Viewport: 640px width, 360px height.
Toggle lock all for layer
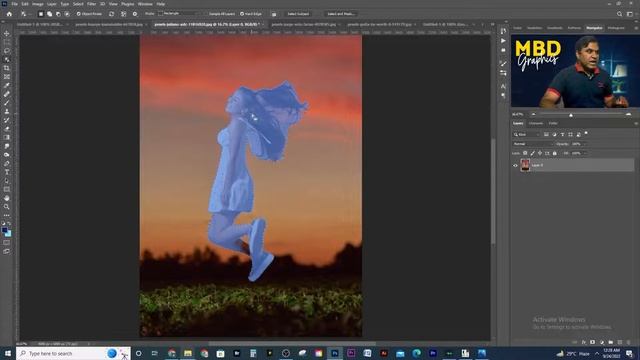554,153
